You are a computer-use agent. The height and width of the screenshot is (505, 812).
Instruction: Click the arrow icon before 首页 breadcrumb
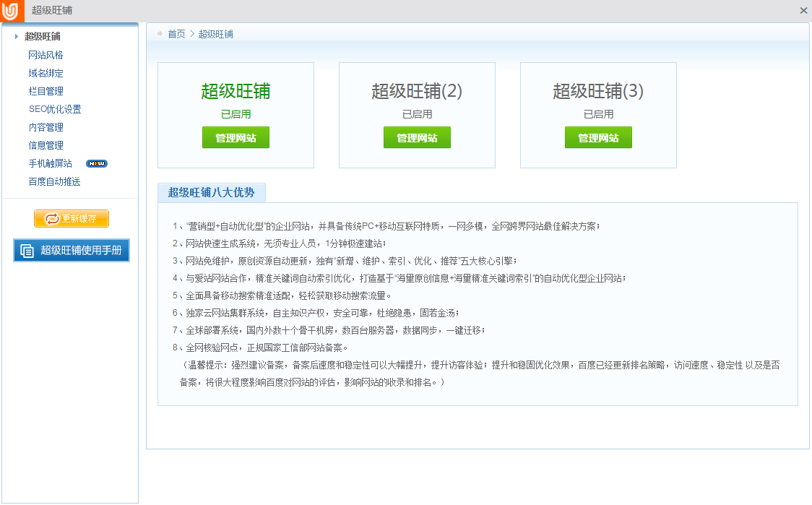pos(160,34)
